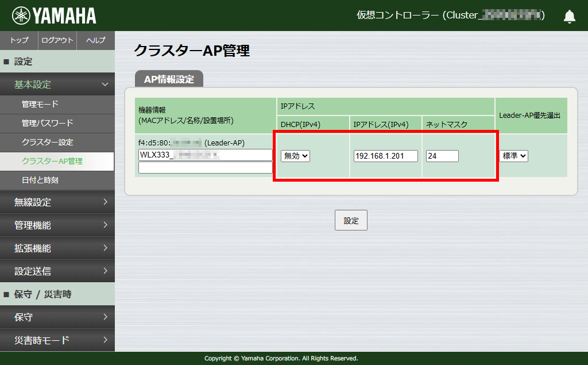This screenshot has height=365, width=588.
Task: Click the ネットマスク field with 24
Action: tap(442, 156)
